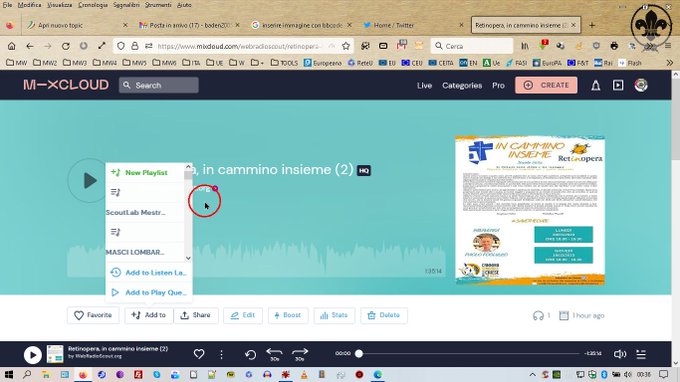Screen dimensions: 680x382
Task: Select Add to Listen Later
Action: (149, 272)
